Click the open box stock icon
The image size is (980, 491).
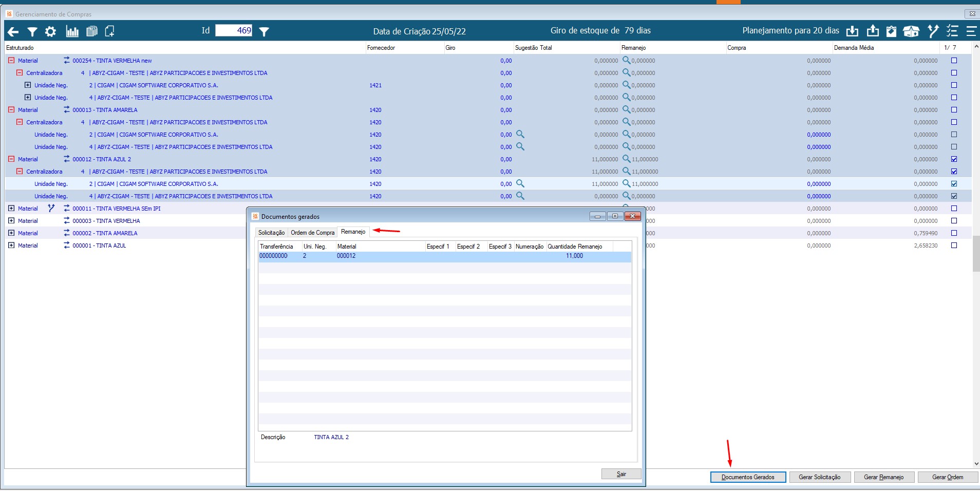pyautogui.click(x=911, y=31)
